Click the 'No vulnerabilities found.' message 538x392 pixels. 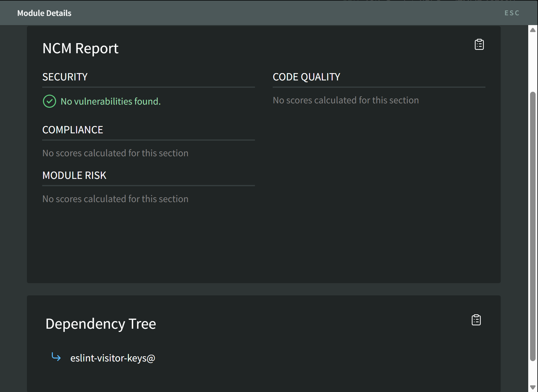[111, 102]
